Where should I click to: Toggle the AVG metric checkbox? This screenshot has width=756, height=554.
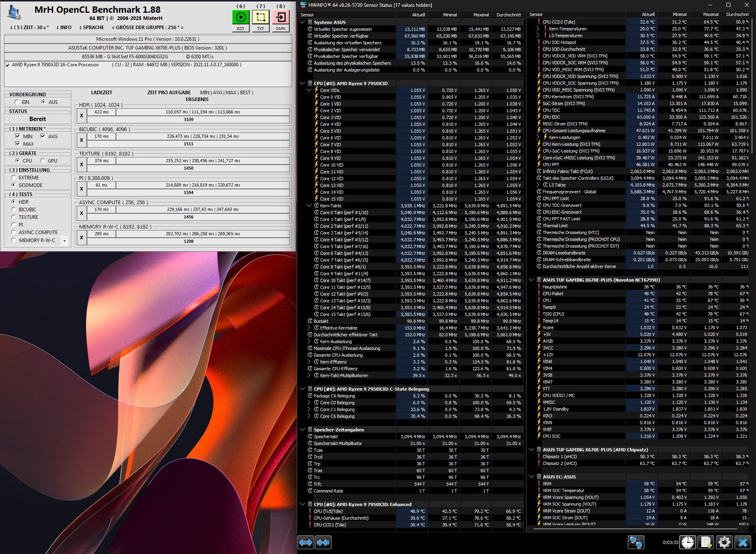[43, 136]
